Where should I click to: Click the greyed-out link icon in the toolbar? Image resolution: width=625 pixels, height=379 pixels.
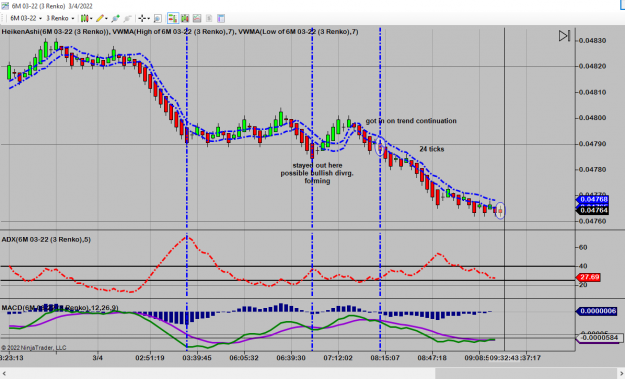pos(128,18)
